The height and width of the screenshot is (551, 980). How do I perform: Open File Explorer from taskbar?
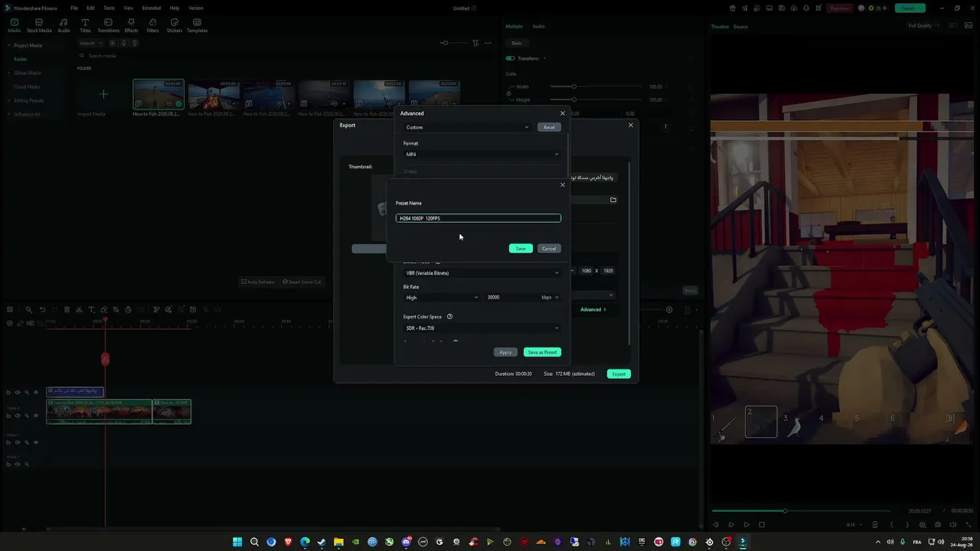coord(338,542)
